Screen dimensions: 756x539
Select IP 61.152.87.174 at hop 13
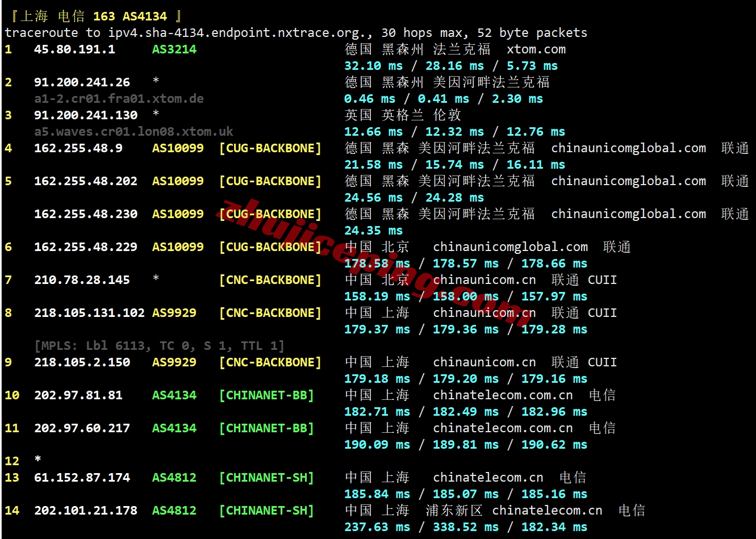[x=82, y=478]
